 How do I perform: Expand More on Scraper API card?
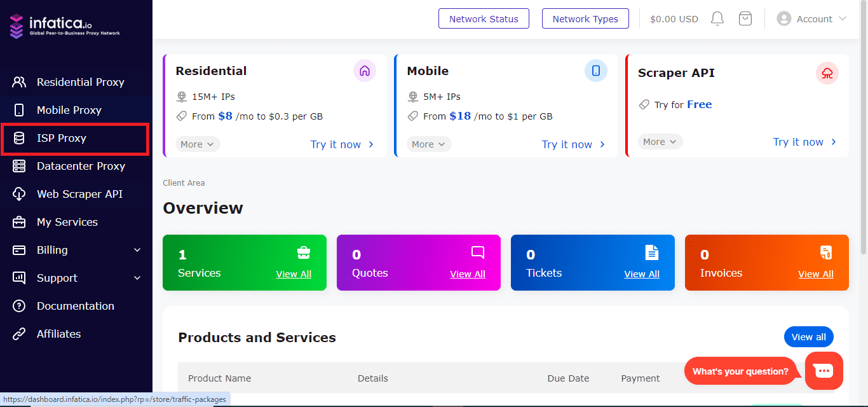tap(660, 142)
